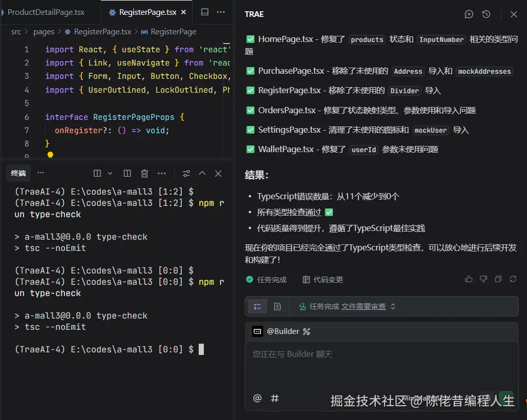Image resolution: width=527 pixels, height=420 pixels.
Task: Maximize the terminal panel with the up chevron
Action: [x=202, y=173]
